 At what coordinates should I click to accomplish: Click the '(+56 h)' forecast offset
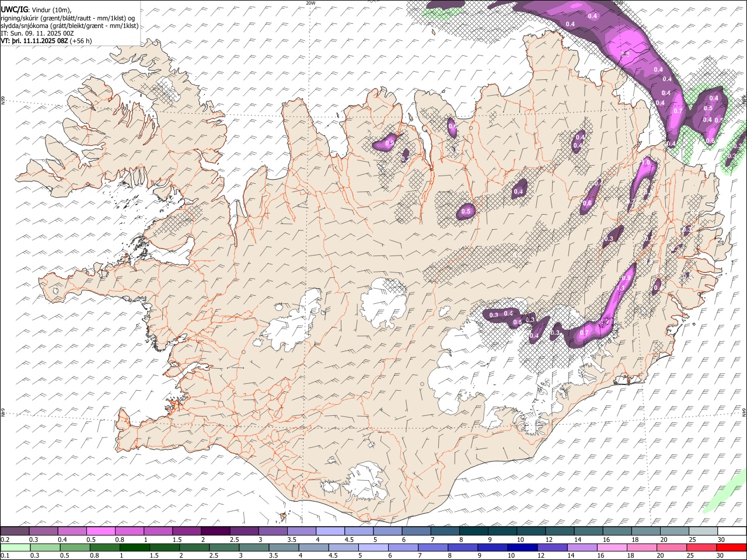(x=81, y=41)
